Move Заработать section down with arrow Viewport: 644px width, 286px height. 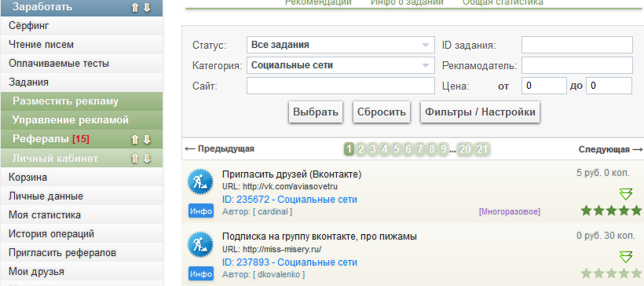147,7
